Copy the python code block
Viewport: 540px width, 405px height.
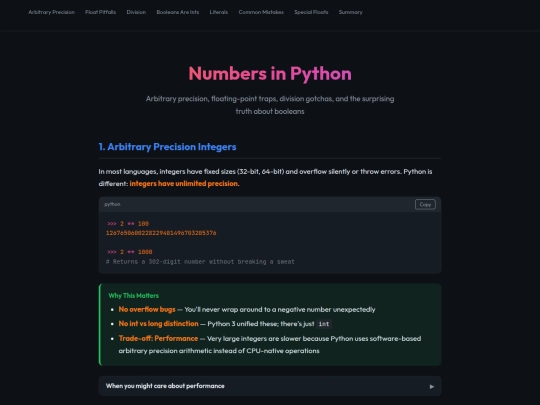[x=425, y=204]
